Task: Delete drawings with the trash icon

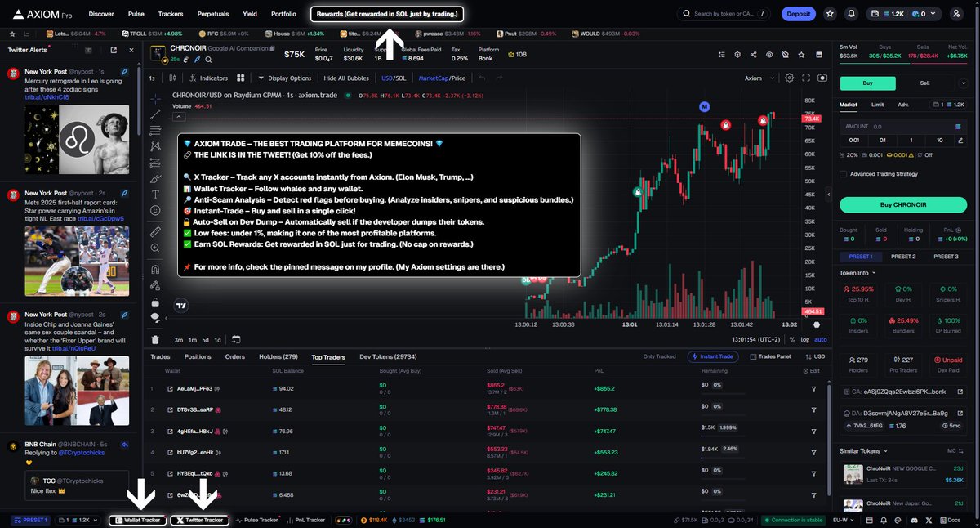Action: [155, 339]
